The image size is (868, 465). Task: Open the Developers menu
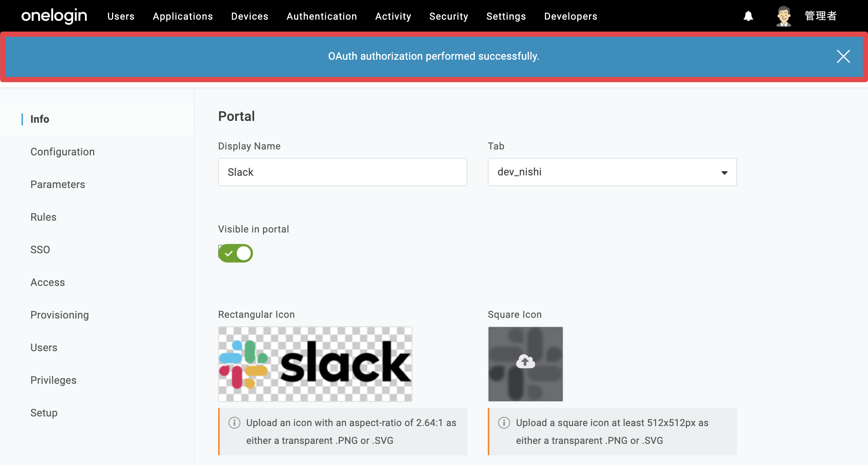[x=571, y=16]
